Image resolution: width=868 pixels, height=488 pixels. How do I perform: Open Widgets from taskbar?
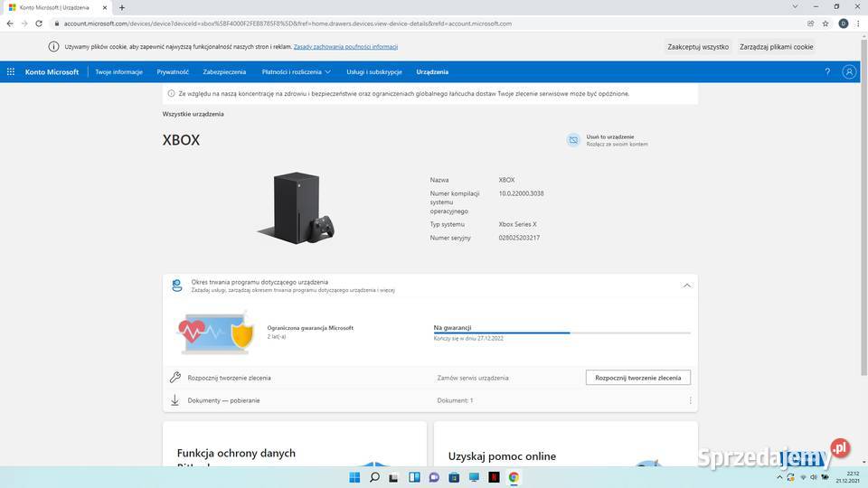414,477
